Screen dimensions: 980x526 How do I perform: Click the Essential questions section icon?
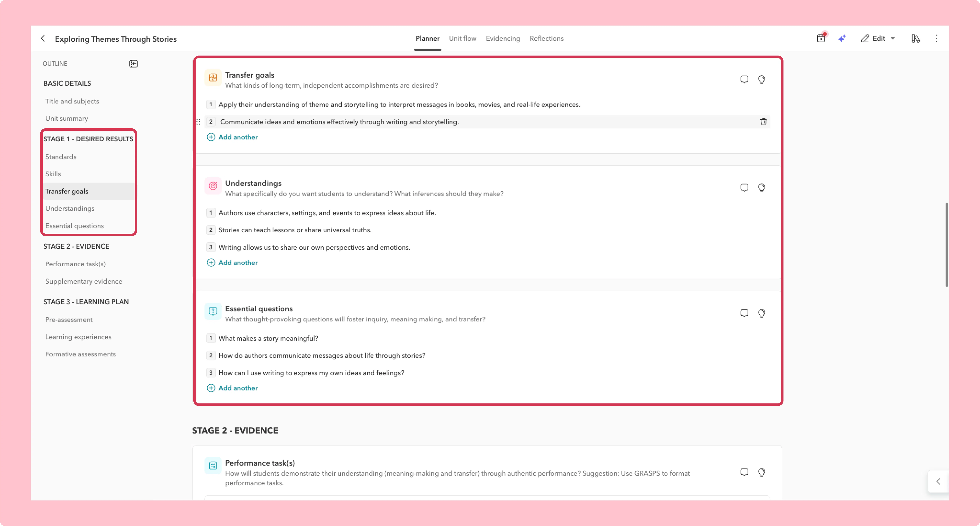click(213, 311)
